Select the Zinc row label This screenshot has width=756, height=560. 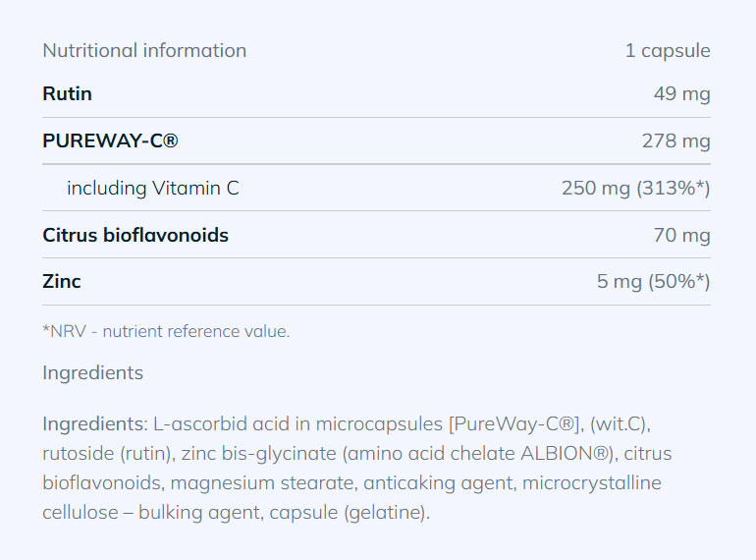pyautogui.click(x=62, y=281)
